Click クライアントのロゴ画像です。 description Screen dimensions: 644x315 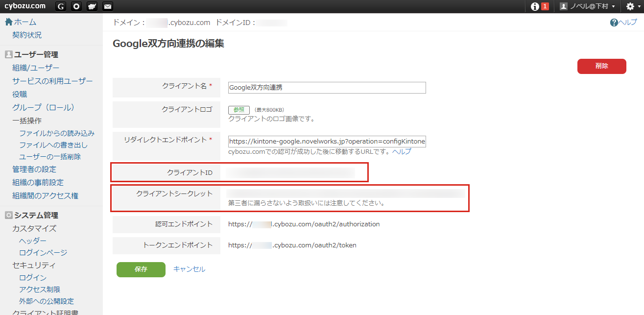click(271, 119)
